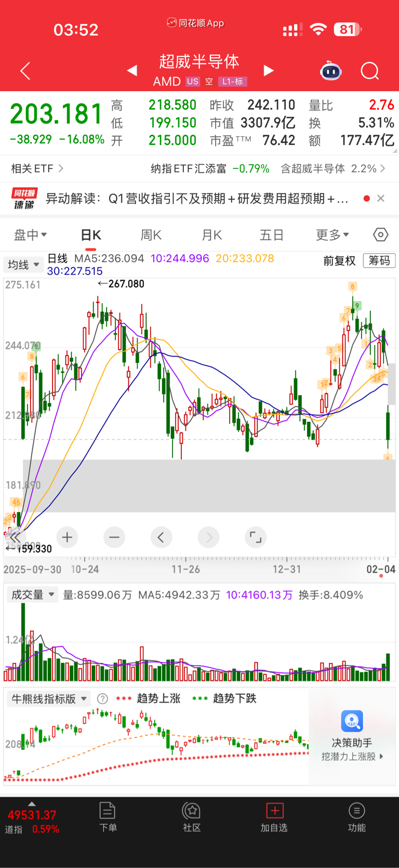Tap the 空 short-selling tag

tap(209, 82)
